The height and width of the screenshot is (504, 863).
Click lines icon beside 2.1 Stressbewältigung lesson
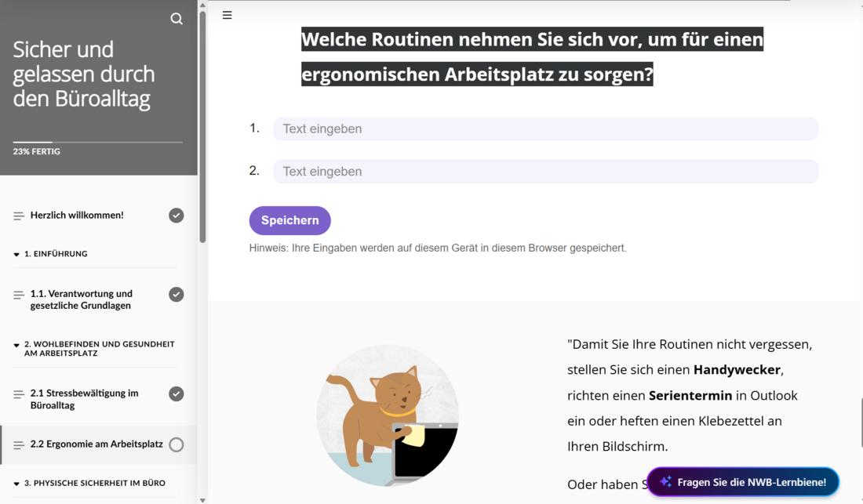click(x=19, y=394)
